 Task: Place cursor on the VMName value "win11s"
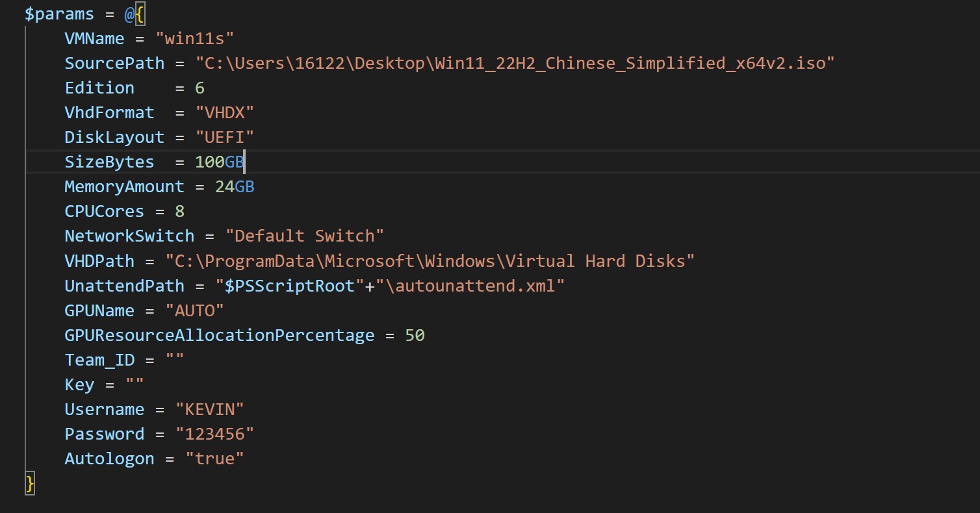tap(194, 38)
